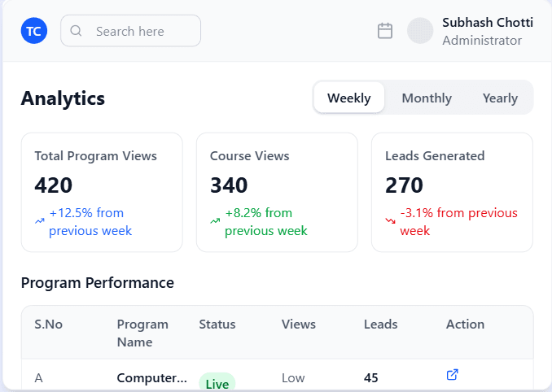Click the user profile avatar circle
The height and width of the screenshot is (392, 552).
click(420, 31)
